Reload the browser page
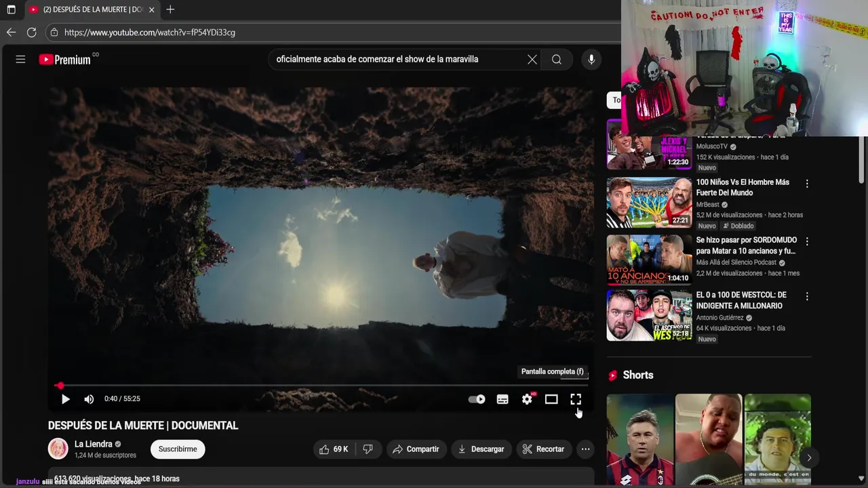The width and height of the screenshot is (868, 488). [x=31, y=33]
